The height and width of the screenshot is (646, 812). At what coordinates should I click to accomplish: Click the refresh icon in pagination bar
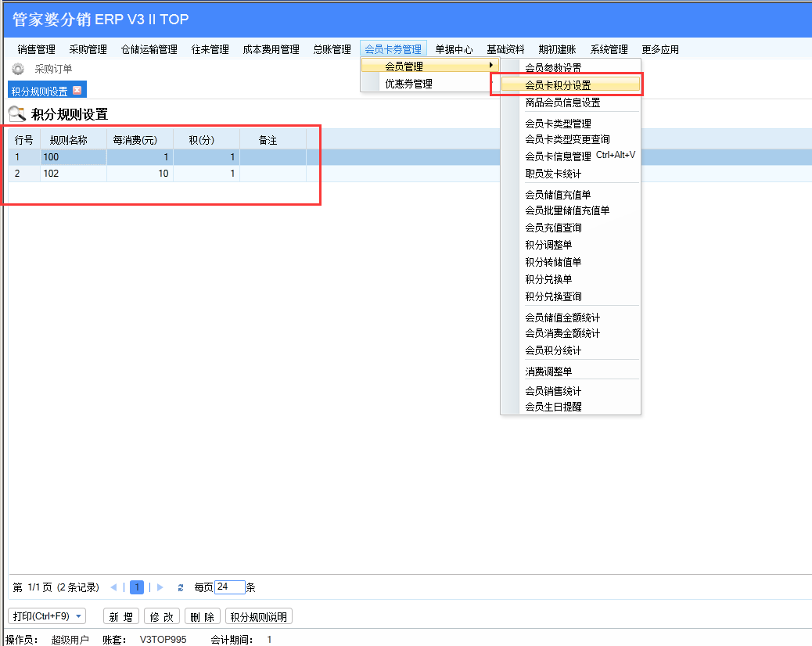coord(181,587)
